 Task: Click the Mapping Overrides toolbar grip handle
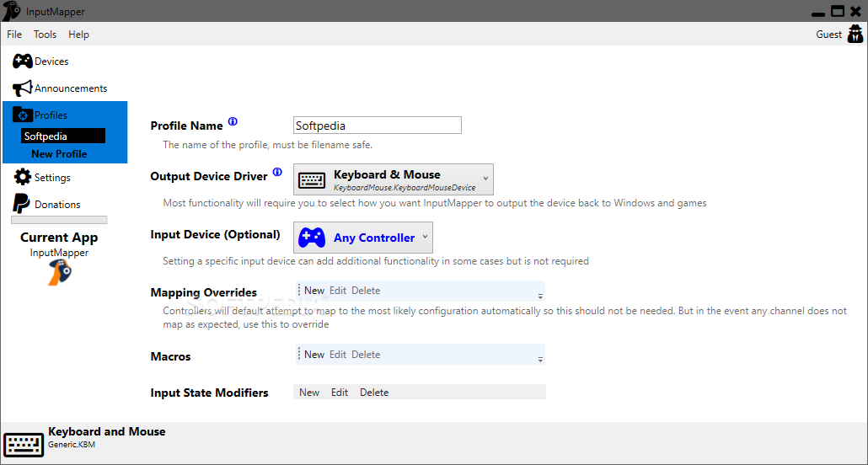tap(299, 290)
